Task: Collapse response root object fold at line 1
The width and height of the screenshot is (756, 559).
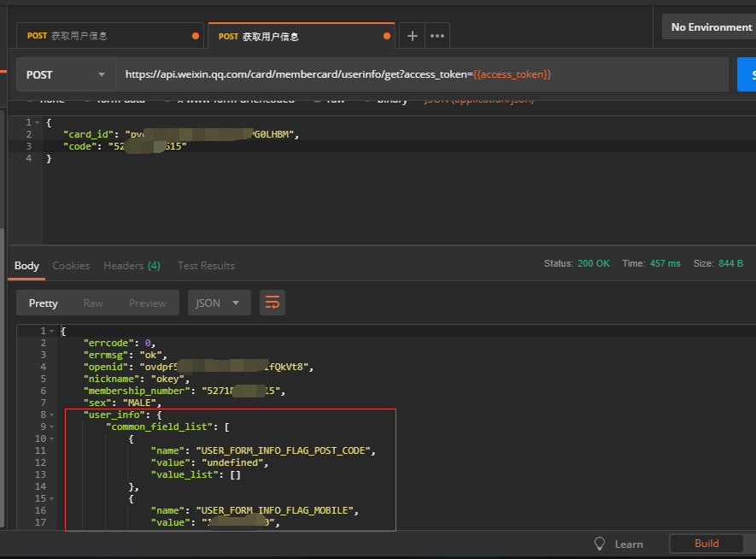Action: 51,331
